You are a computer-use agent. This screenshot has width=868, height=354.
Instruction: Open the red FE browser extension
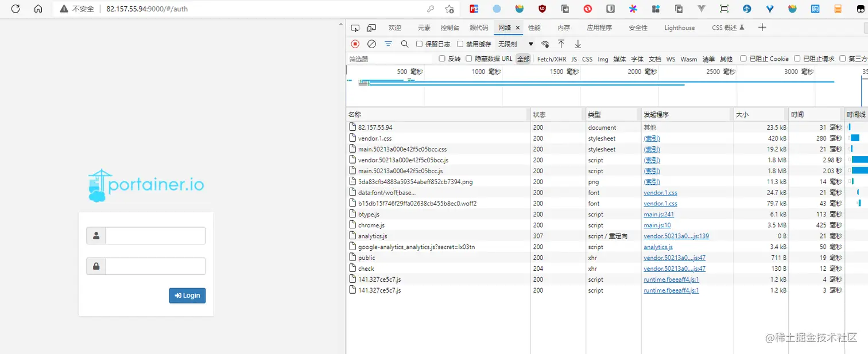474,9
